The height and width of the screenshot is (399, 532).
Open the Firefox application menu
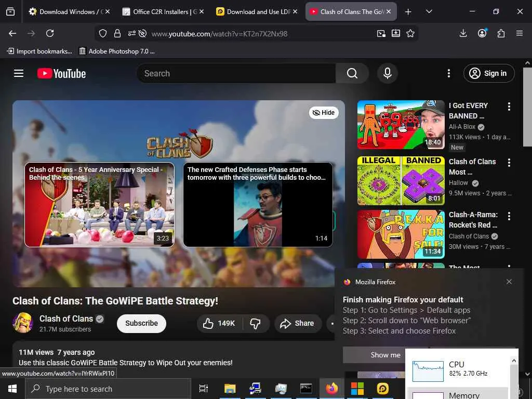[x=520, y=33]
